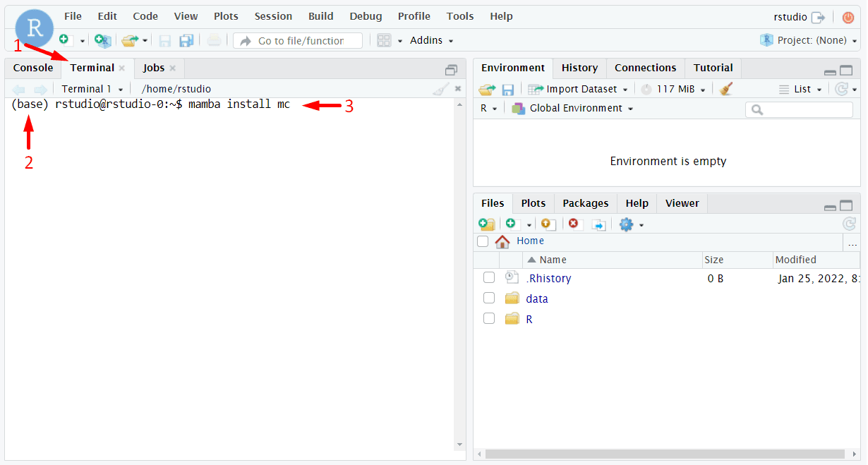Click the Files pane horizontal scrollbar
This screenshot has height=465, width=868.
pos(663,454)
